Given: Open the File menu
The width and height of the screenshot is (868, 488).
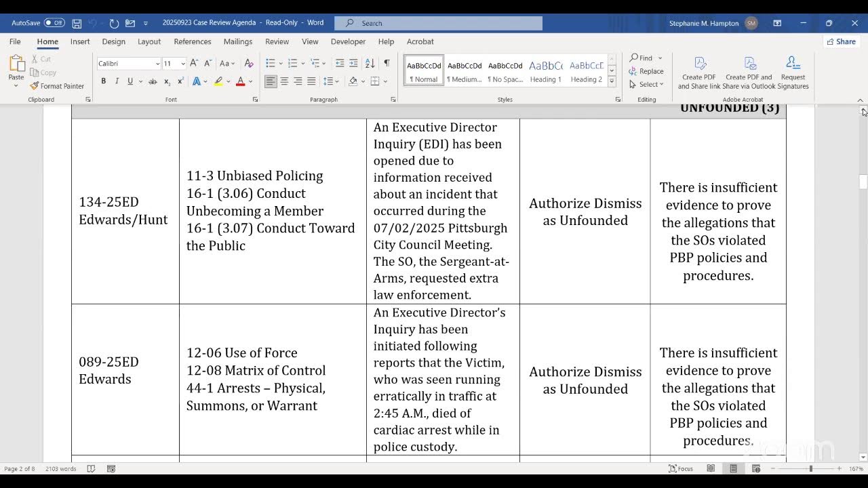Looking at the screenshot, I should 15,41.
